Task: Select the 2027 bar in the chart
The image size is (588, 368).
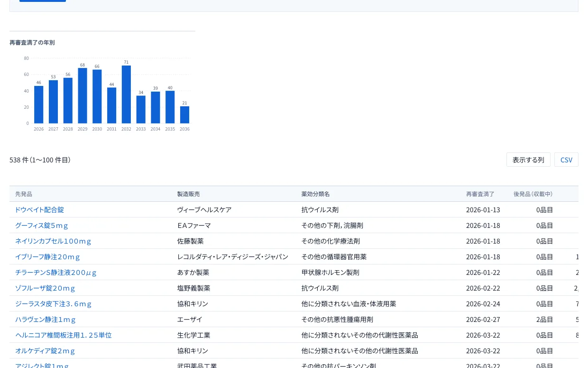Action: [x=53, y=102]
